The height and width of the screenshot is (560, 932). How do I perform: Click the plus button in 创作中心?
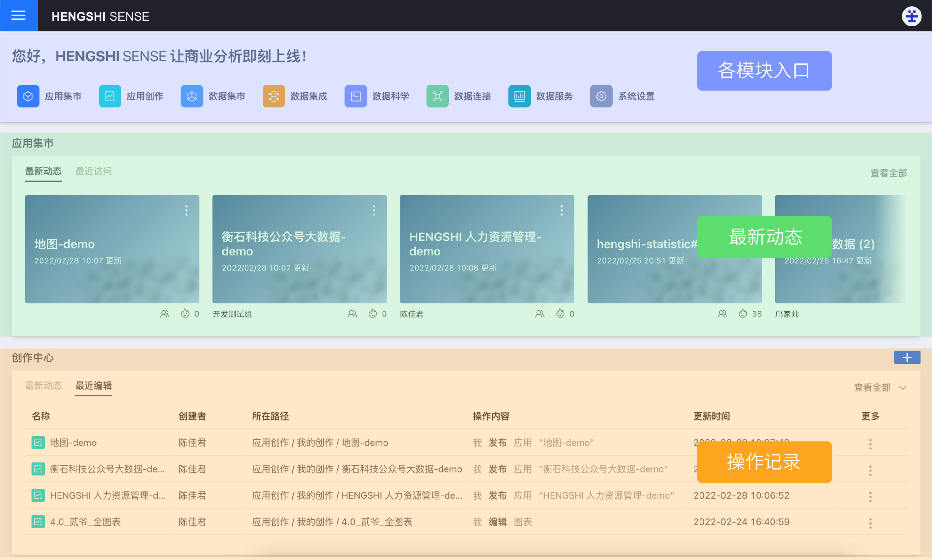click(907, 357)
